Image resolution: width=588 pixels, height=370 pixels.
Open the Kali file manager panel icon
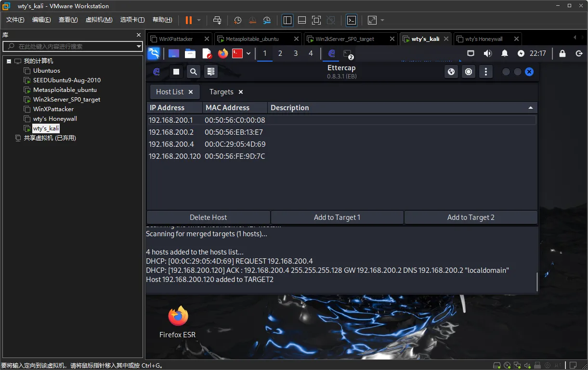190,53
